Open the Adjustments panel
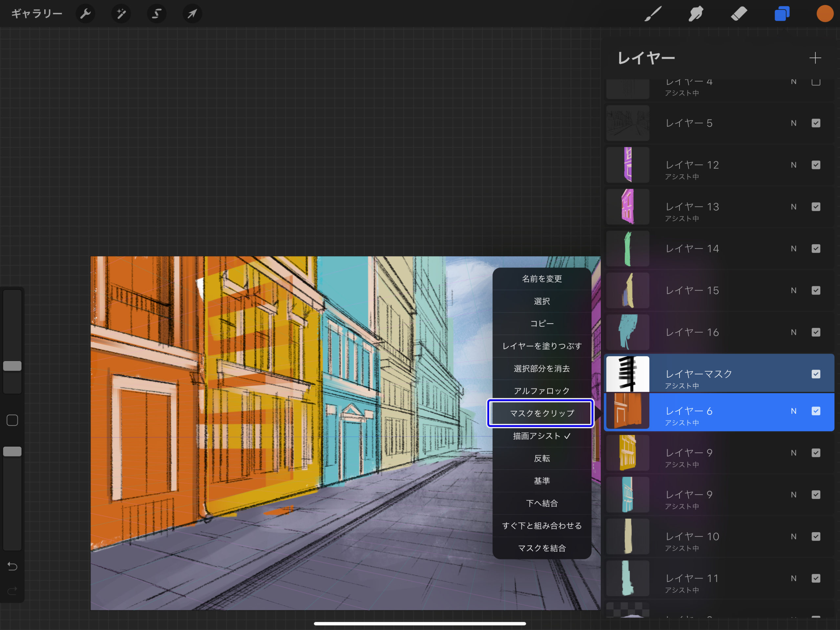The height and width of the screenshot is (630, 840). (x=121, y=14)
